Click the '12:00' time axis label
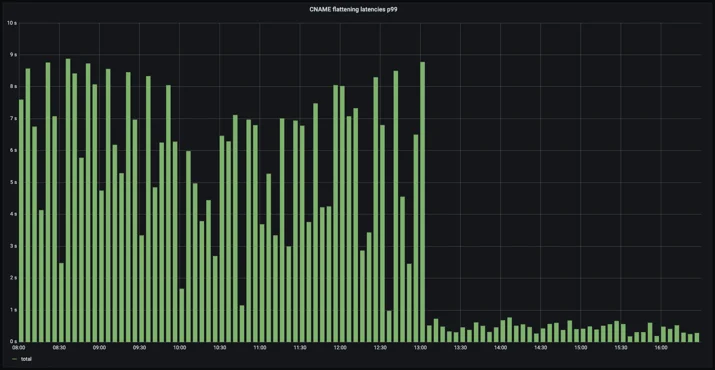This screenshot has height=370, width=715. (x=340, y=348)
